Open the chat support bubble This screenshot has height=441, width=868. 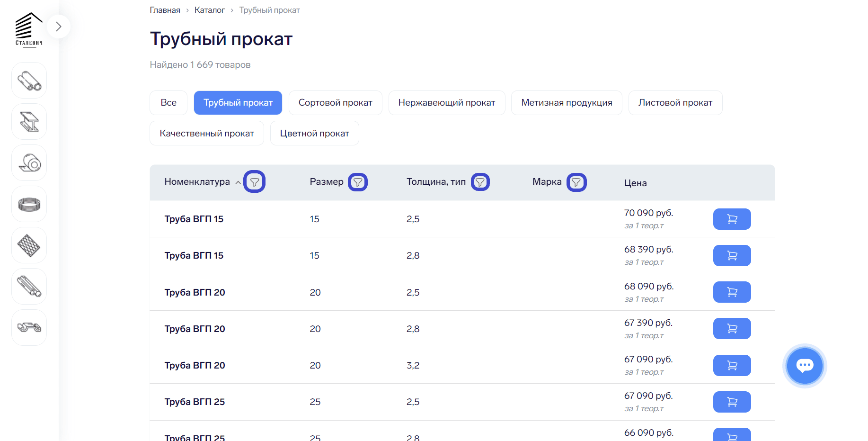pyautogui.click(x=805, y=366)
